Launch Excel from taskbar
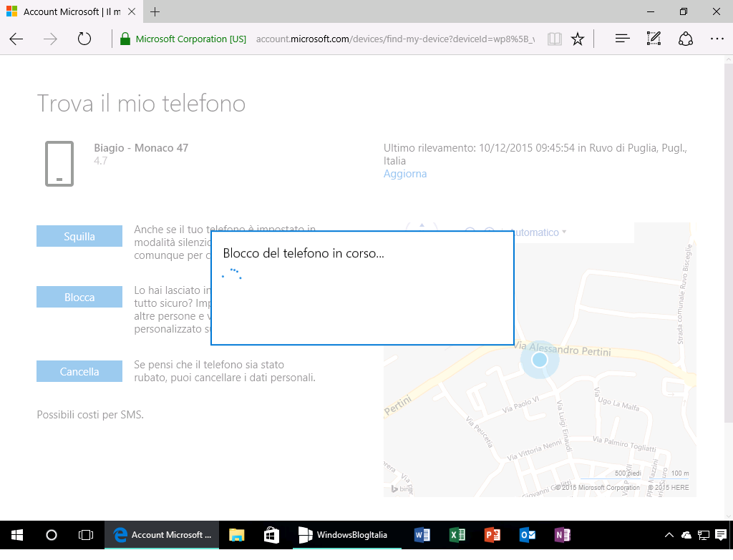Screen dimensions: 733x560 pos(457,535)
